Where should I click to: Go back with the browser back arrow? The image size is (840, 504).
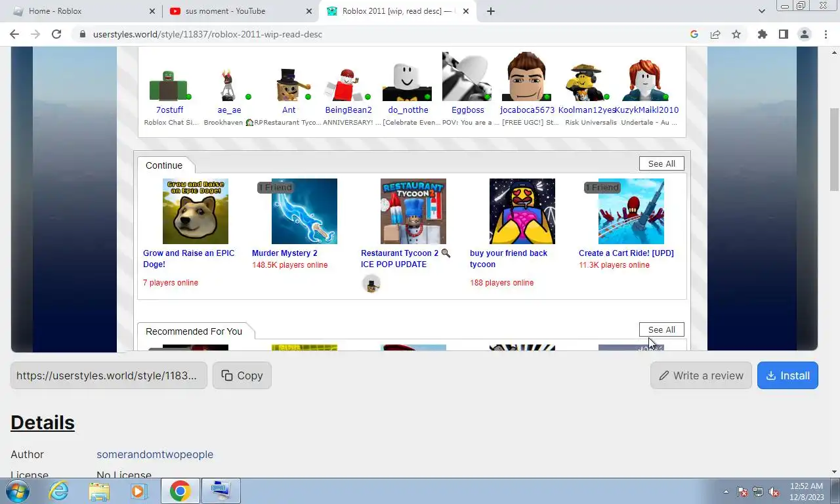[x=14, y=34]
